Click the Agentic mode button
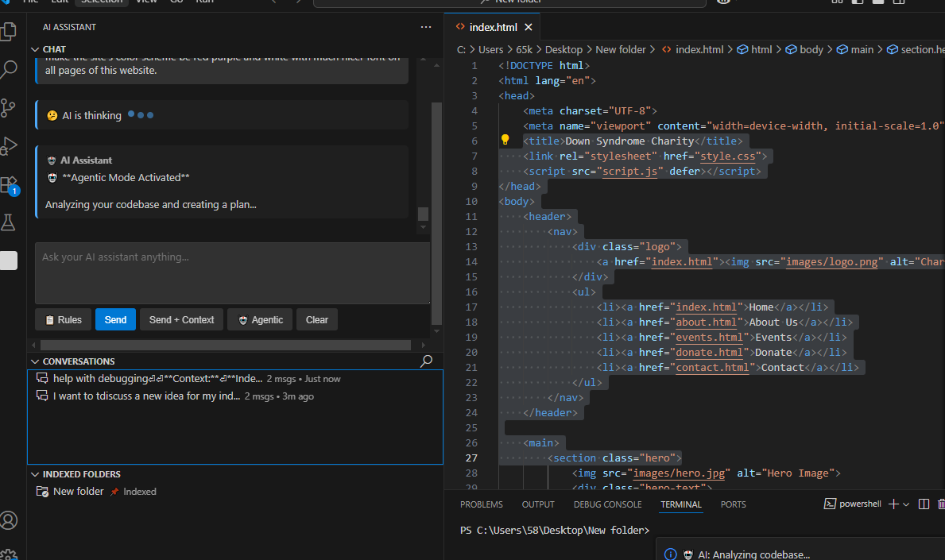Image resolution: width=945 pixels, height=560 pixels. pyautogui.click(x=260, y=319)
